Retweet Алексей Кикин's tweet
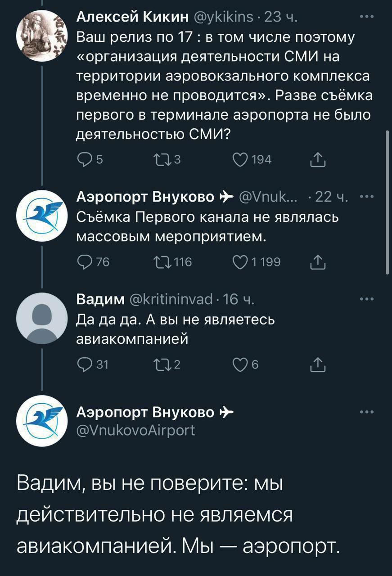392x576 pixels. point(160,159)
